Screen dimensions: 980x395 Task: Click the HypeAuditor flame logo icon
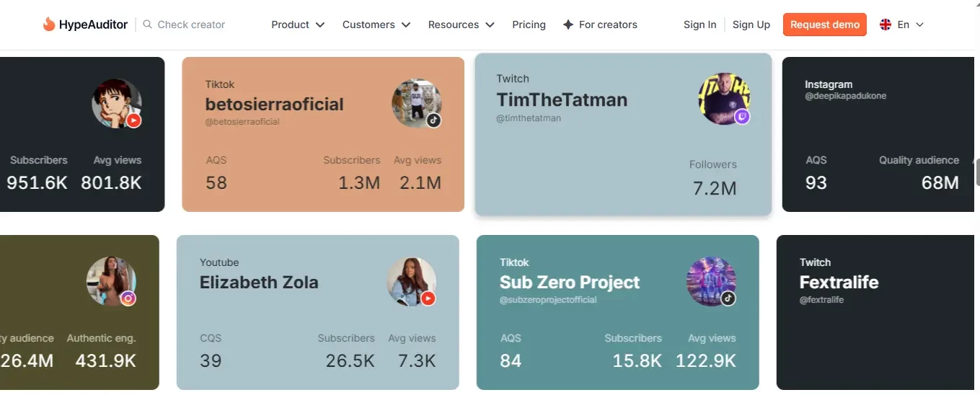(x=49, y=25)
